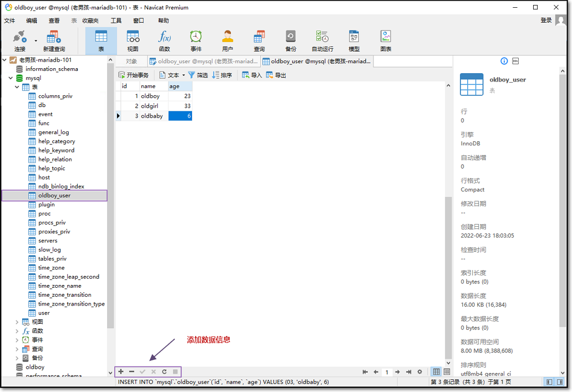The width and height of the screenshot is (572, 392).
Task: Click the 新建查询 (New Query) toolbar icon
Action: 54,40
